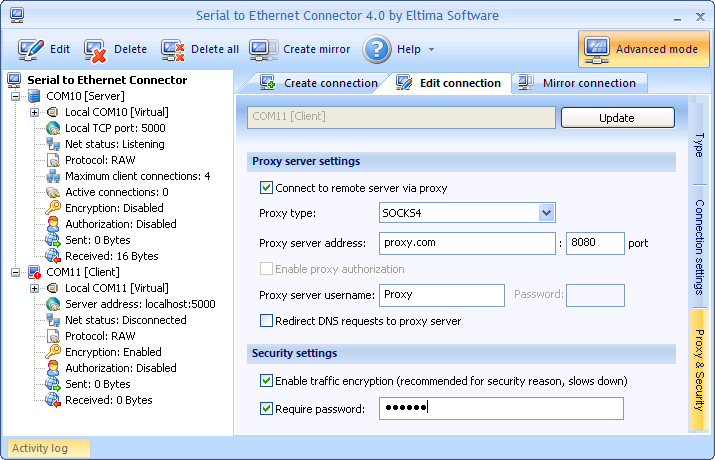Click the Proxy server address field
The image size is (715, 460).
[467, 243]
